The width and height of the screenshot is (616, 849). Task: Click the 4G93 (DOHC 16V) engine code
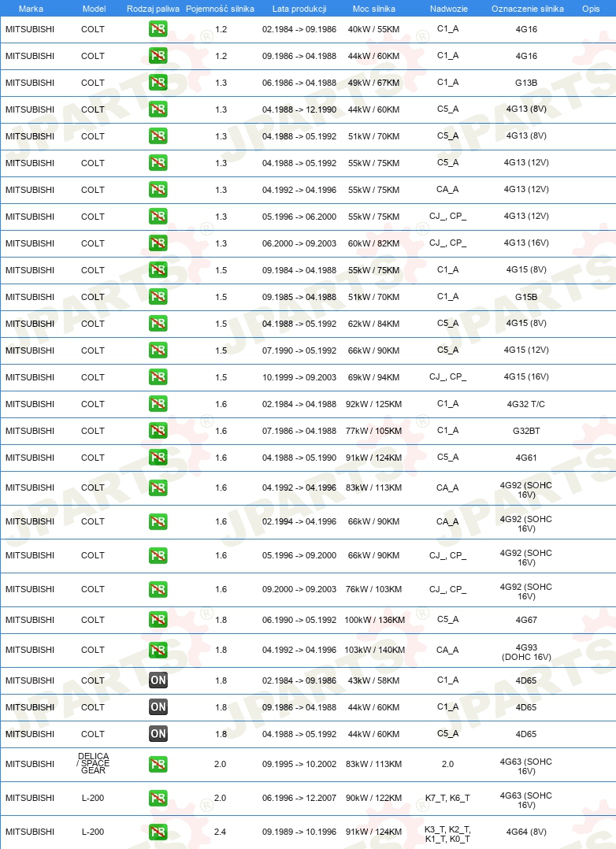point(526,652)
